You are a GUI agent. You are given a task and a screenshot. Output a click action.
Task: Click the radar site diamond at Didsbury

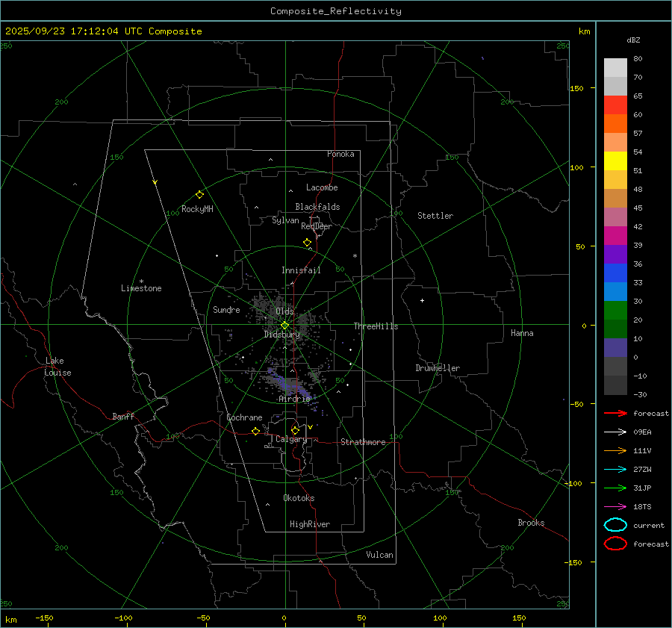[x=284, y=325]
